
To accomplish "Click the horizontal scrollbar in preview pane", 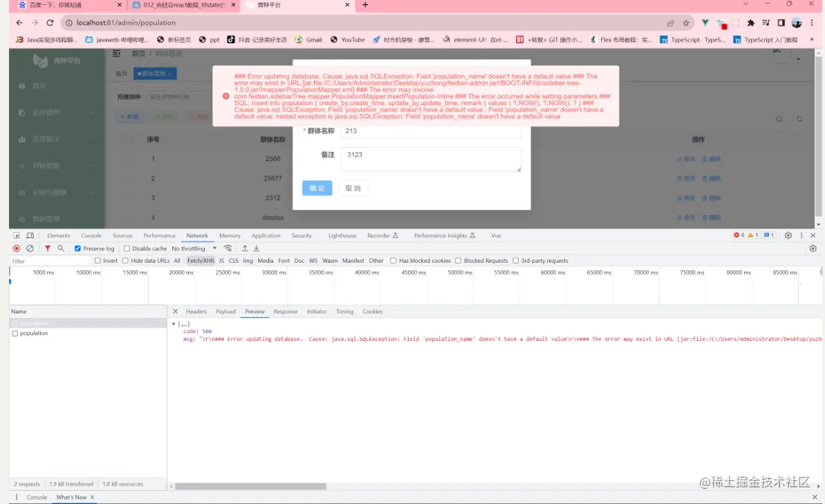I will click(250, 486).
